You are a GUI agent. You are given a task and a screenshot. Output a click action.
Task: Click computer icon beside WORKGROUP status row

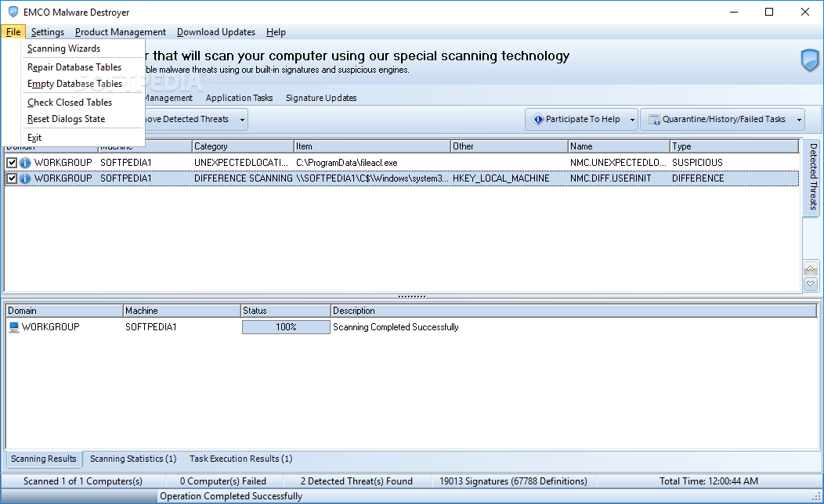pyautogui.click(x=14, y=327)
